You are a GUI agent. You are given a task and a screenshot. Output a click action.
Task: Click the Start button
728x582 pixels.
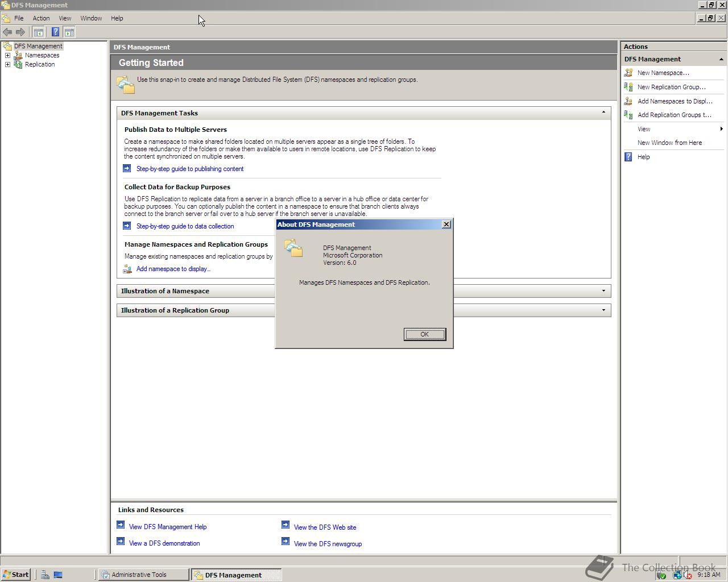(16, 575)
